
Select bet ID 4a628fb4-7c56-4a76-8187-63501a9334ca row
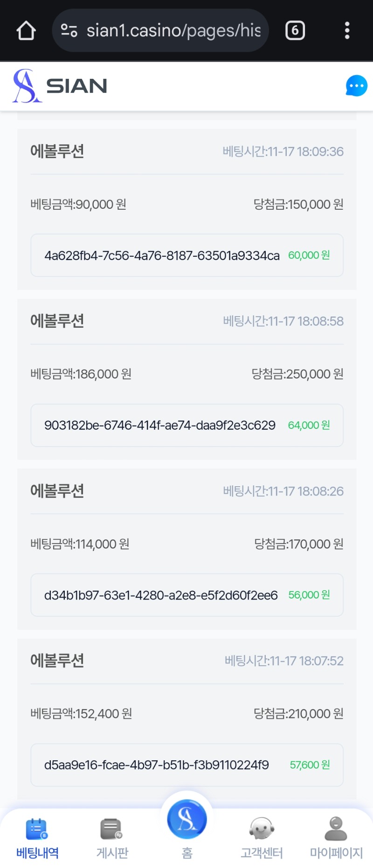187,255
